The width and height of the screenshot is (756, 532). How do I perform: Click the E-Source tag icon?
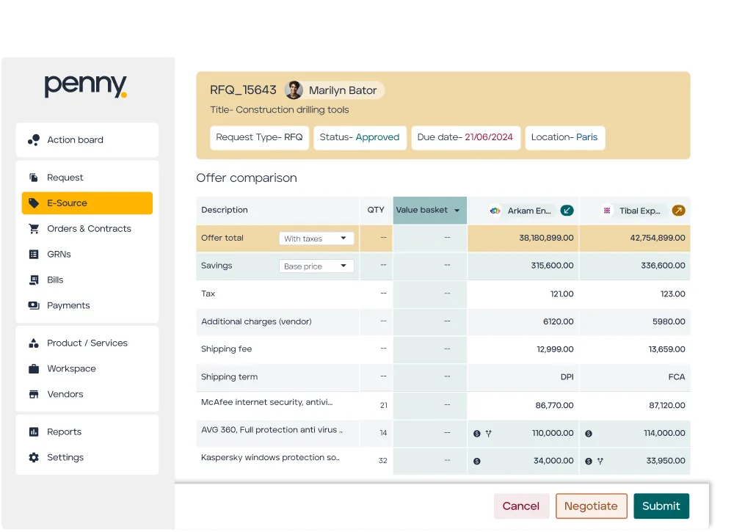pos(34,203)
